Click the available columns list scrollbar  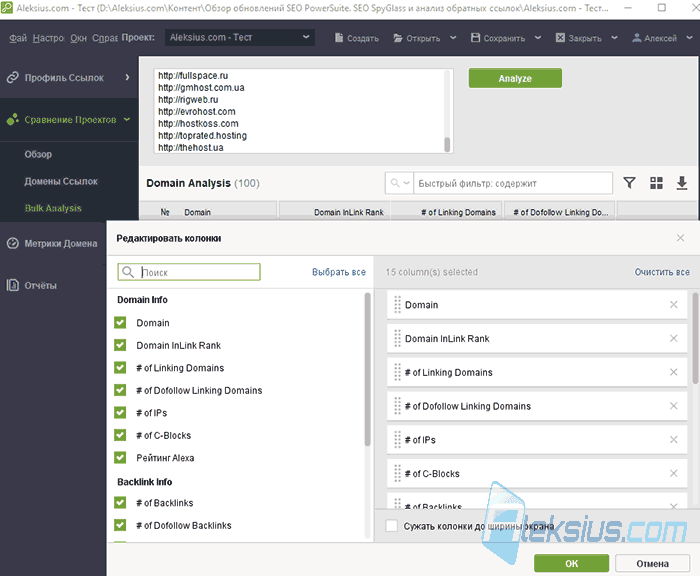pyautogui.click(x=367, y=370)
